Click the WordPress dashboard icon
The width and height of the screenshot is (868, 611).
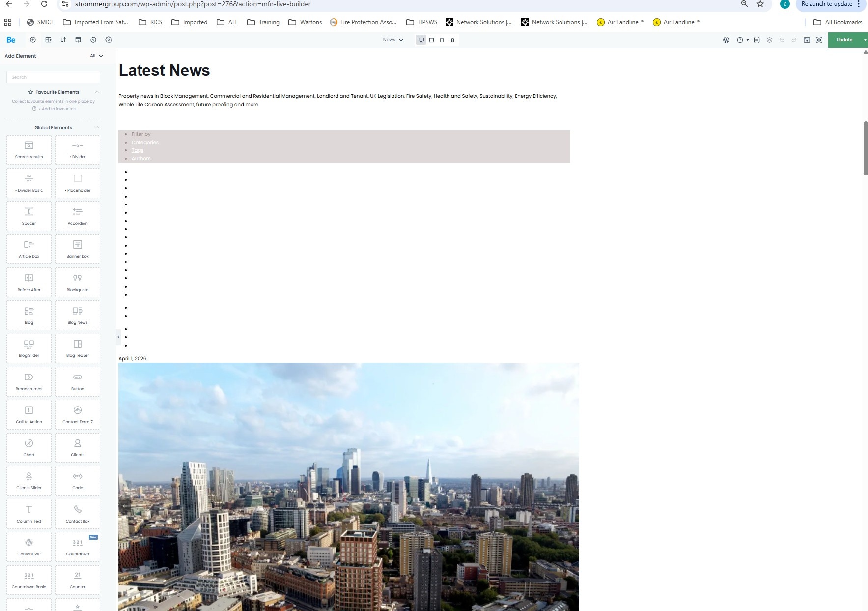726,40
